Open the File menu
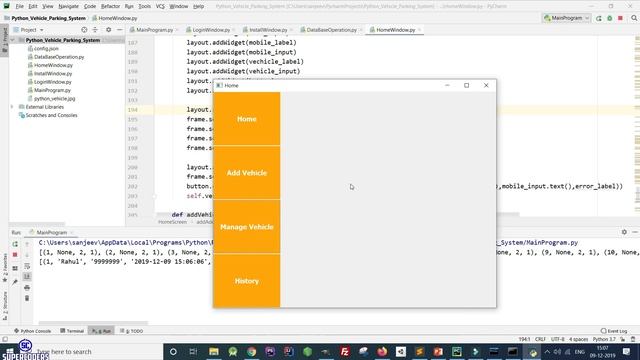 click(20, 7)
